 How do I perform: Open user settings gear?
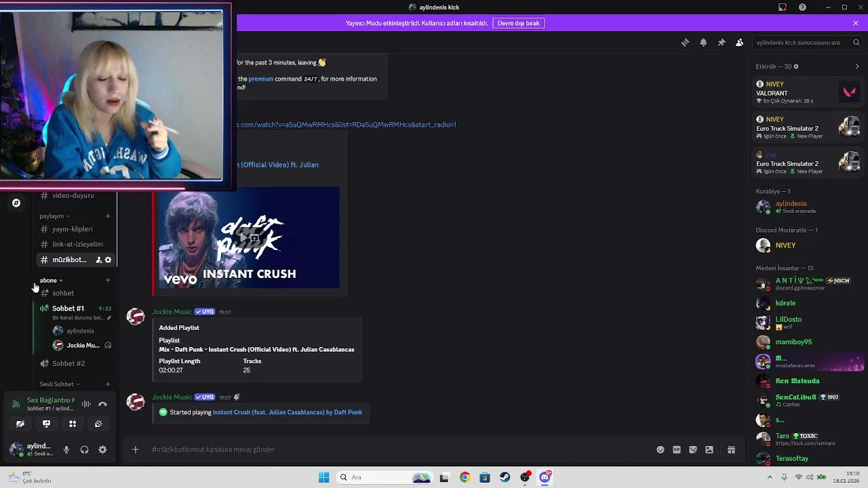click(102, 449)
